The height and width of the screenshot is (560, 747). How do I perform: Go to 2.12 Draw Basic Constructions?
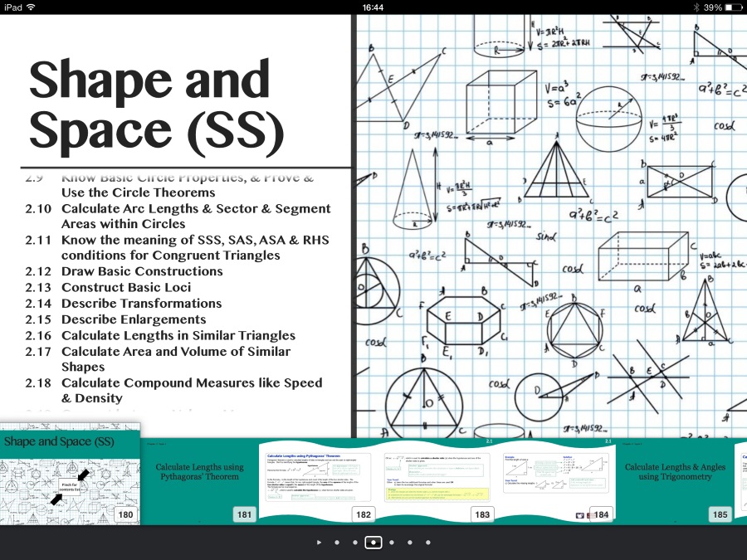(x=142, y=271)
